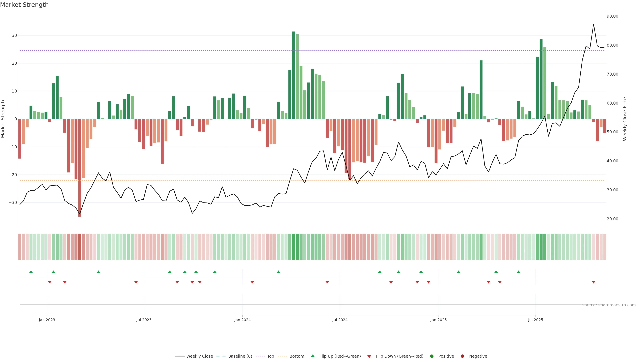This screenshot has width=644, height=362.
Task: Click the last red flip-down triangle marker
Action: click(594, 282)
